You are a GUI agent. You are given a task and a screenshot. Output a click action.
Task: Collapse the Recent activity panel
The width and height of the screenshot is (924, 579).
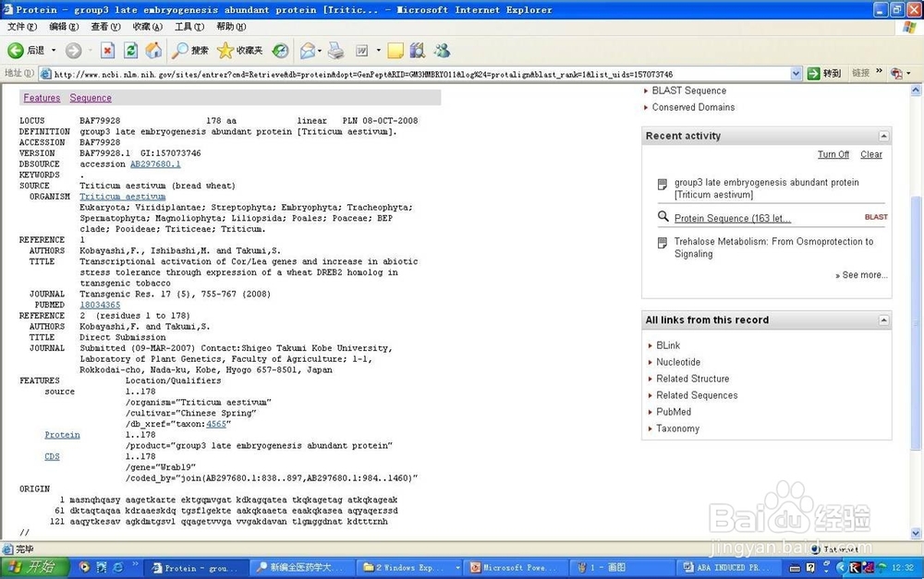coord(883,136)
